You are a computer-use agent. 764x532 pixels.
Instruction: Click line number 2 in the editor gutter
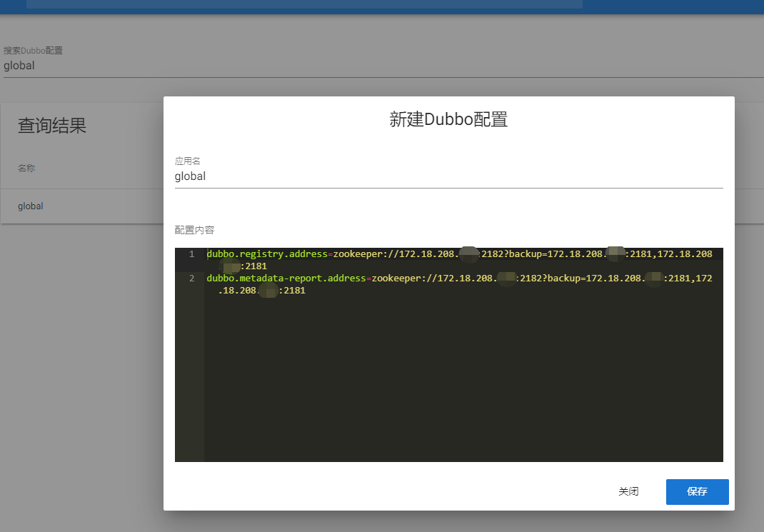(191, 278)
